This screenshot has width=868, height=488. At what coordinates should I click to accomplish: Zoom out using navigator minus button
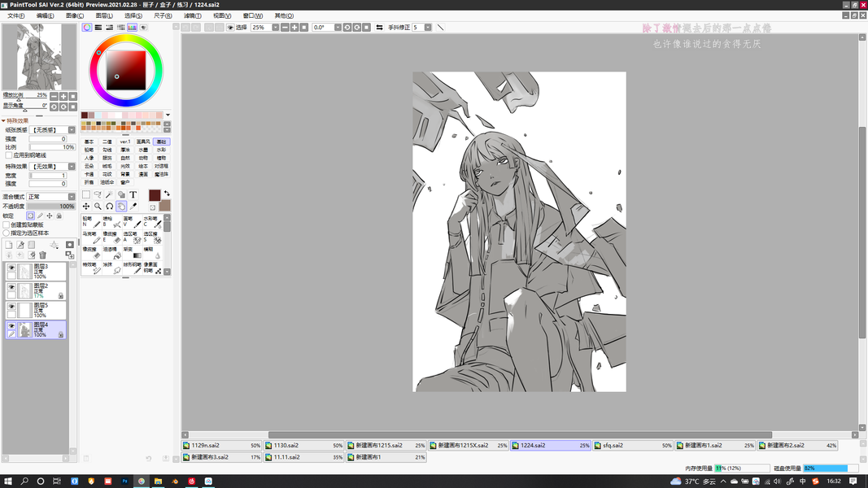(54, 96)
